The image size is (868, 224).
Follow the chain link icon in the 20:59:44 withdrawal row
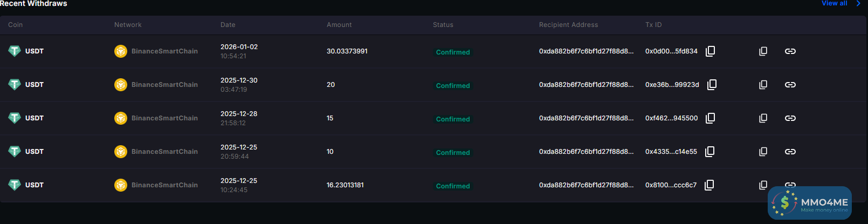(x=790, y=152)
